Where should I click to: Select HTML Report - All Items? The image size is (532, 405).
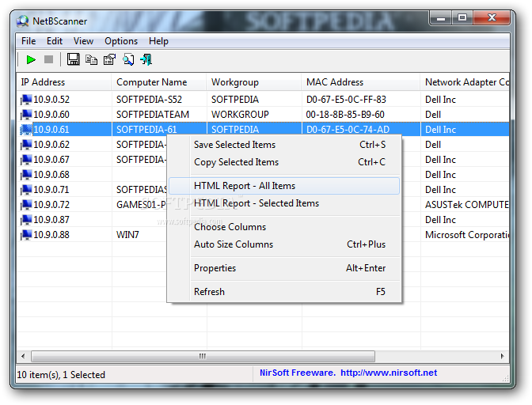point(284,186)
